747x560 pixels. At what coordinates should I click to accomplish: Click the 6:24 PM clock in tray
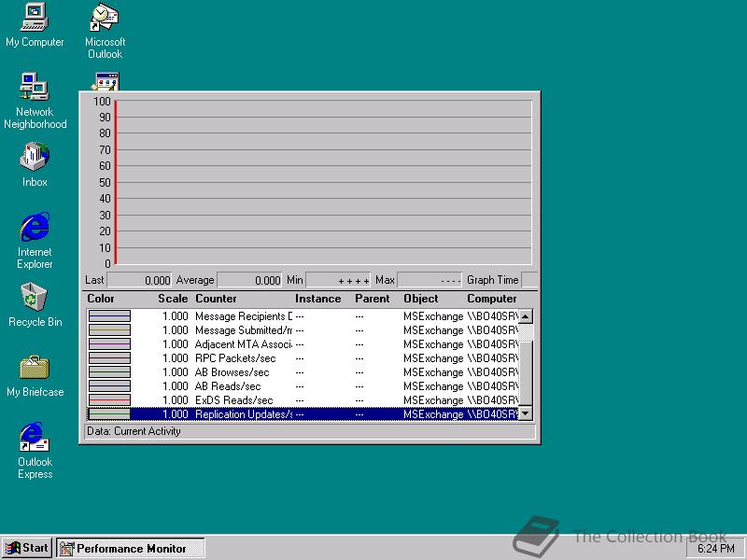click(x=715, y=549)
